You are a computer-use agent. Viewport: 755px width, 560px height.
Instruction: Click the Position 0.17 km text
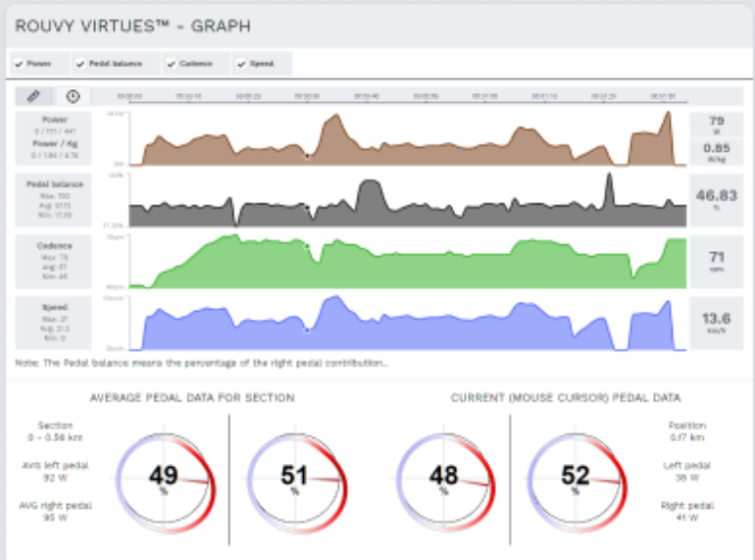point(687,432)
